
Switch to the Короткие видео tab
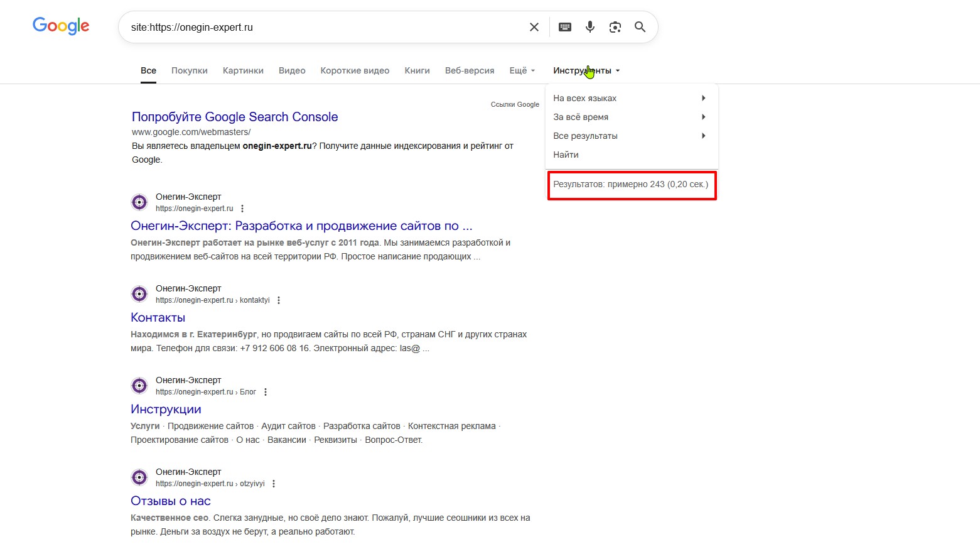[x=355, y=70]
